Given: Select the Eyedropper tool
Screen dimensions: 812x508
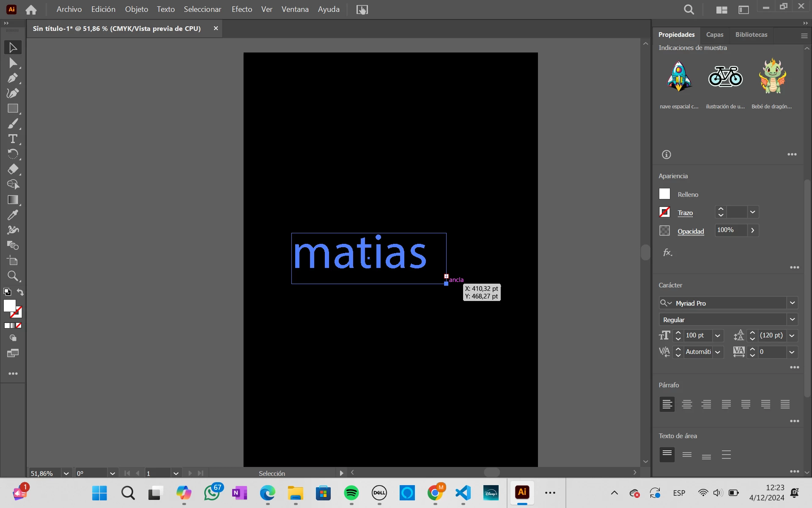Looking at the screenshot, I should [13, 215].
